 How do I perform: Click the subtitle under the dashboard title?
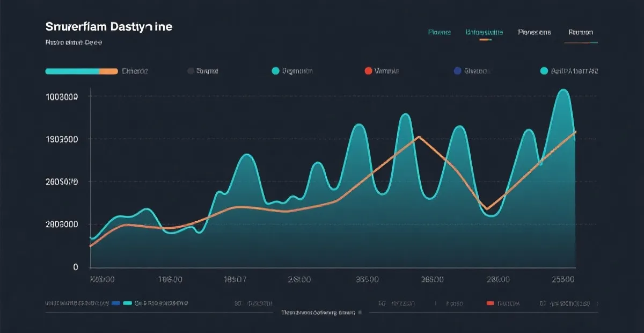pyautogui.click(x=74, y=42)
